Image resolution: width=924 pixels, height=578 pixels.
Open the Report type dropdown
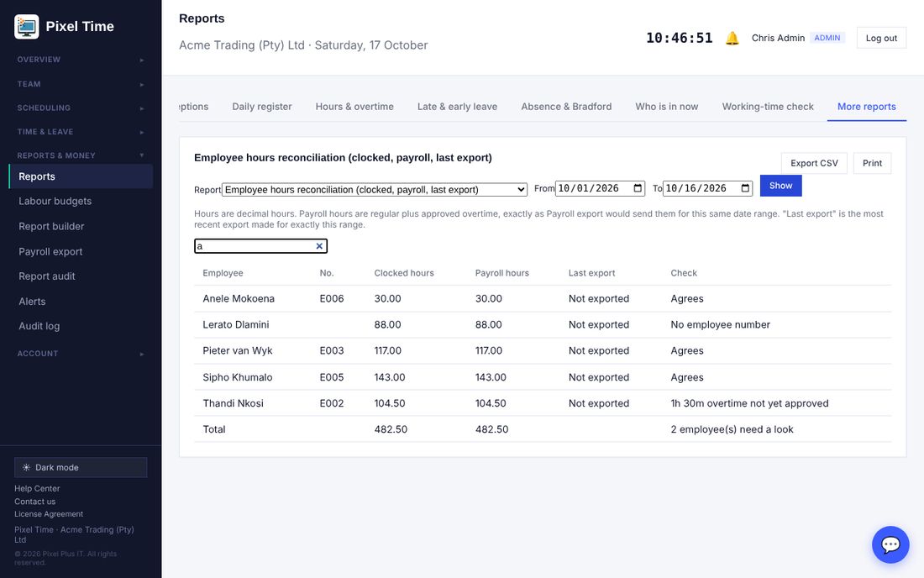(374, 190)
